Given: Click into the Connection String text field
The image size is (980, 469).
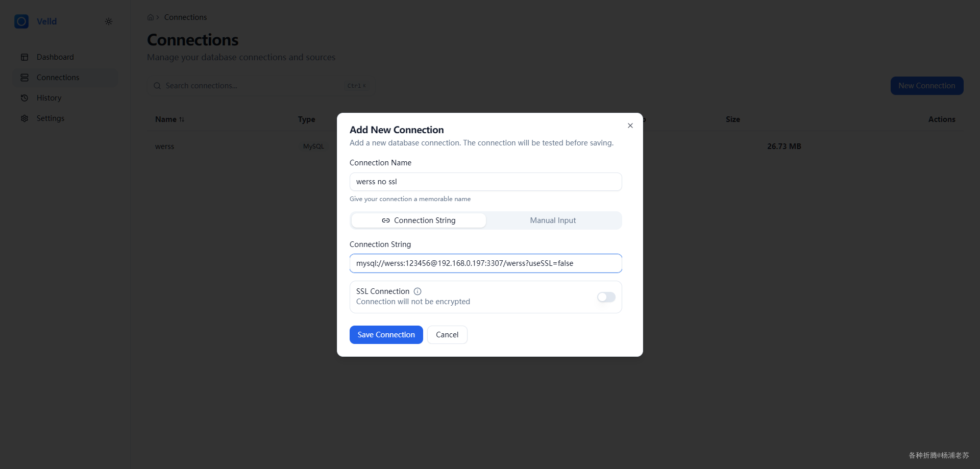Looking at the screenshot, I should 485,263.
